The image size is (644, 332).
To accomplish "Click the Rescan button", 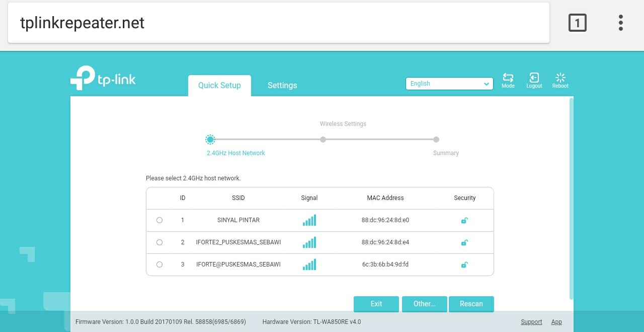I will [471, 304].
